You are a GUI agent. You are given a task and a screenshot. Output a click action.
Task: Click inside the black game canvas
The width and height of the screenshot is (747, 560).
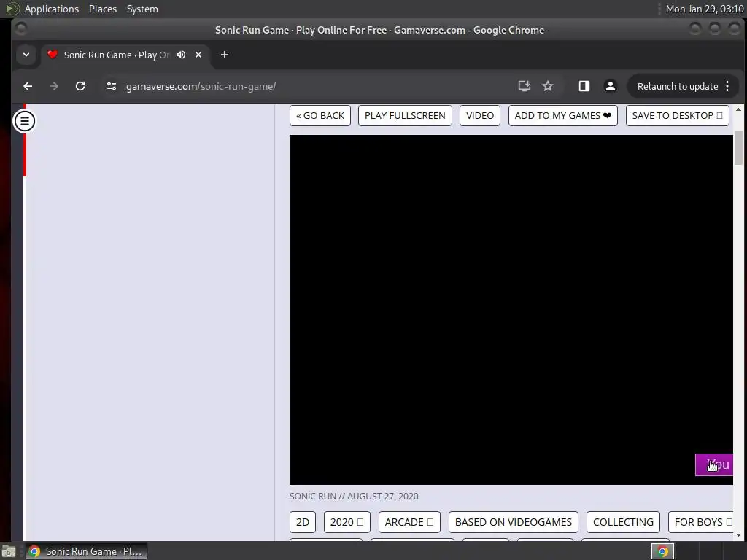[x=511, y=309]
